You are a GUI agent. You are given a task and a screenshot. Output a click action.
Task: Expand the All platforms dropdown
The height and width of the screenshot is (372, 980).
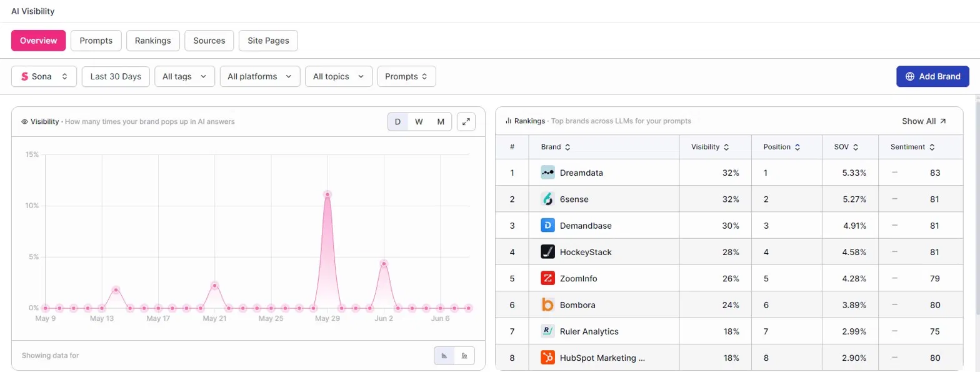click(x=260, y=76)
